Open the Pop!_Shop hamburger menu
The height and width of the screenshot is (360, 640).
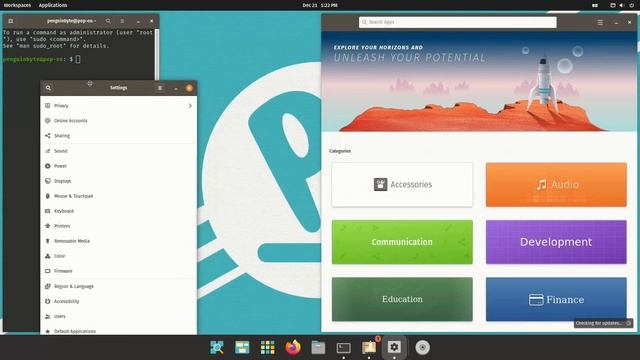coord(600,22)
